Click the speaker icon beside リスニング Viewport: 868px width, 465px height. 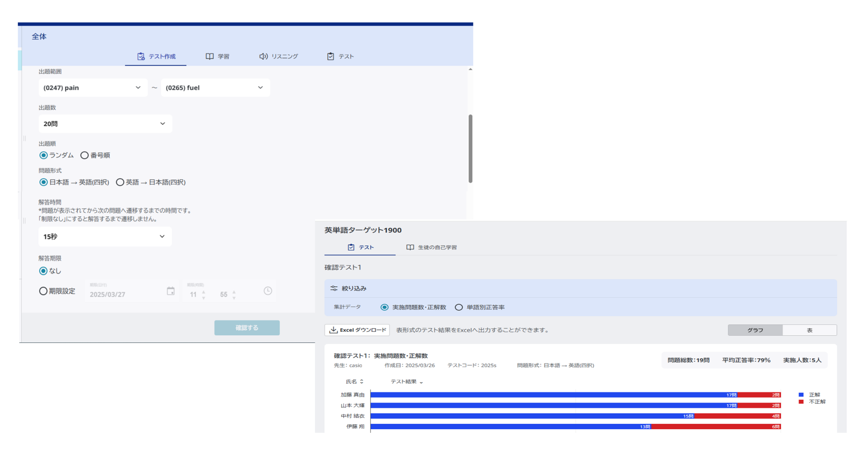click(x=263, y=56)
